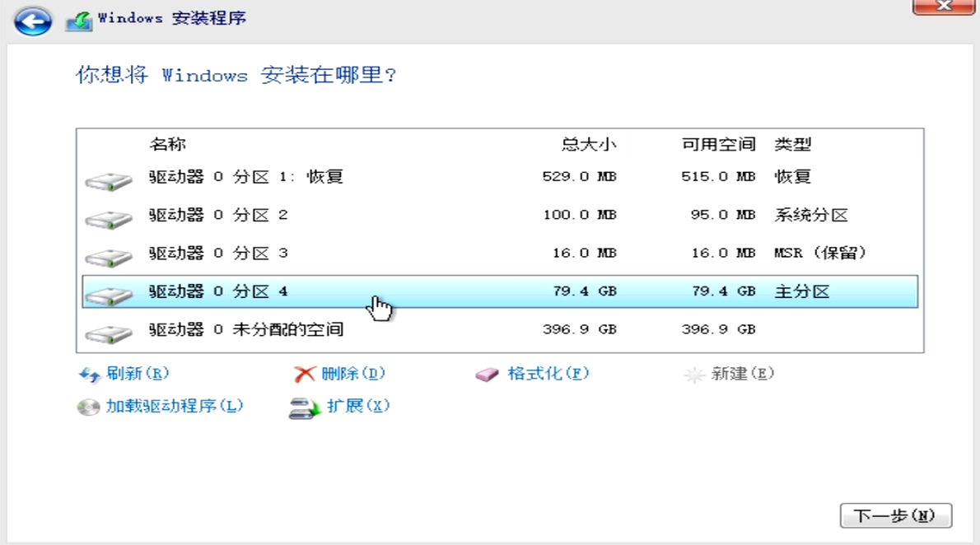Screen dimensions: 980x545
Task: Click drive icon for 分区 3 row
Action: (x=109, y=258)
